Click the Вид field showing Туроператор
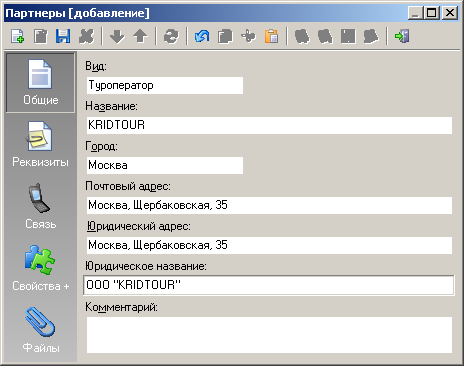Viewport: 464px width, 366px height. (165, 85)
